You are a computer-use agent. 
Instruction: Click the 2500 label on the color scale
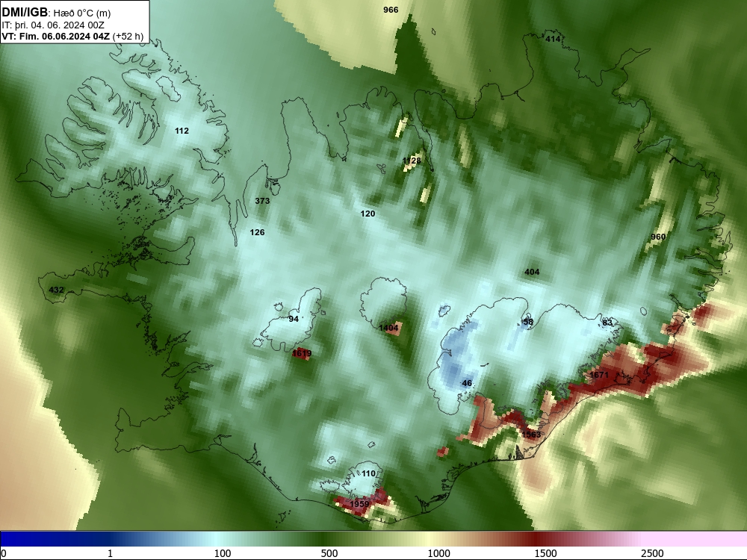pyautogui.click(x=652, y=553)
